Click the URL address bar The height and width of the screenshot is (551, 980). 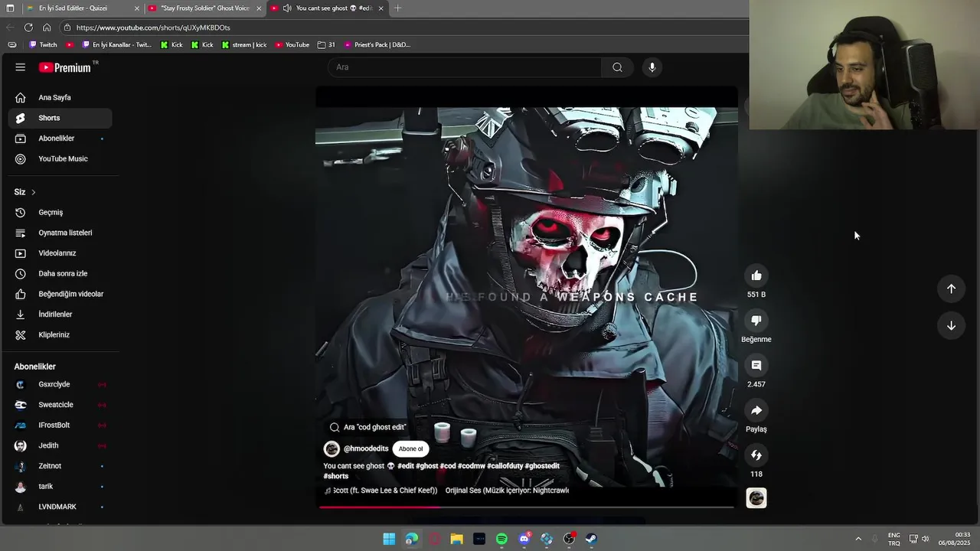pos(406,28)
